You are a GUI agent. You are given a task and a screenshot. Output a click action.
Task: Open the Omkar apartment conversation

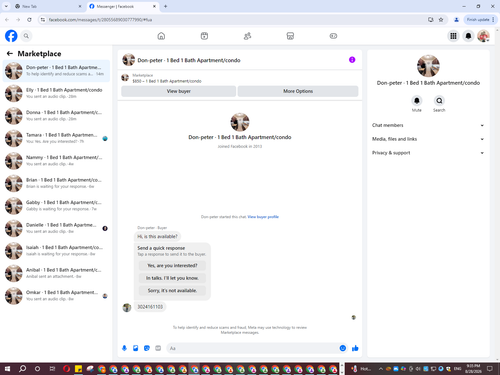56,296
